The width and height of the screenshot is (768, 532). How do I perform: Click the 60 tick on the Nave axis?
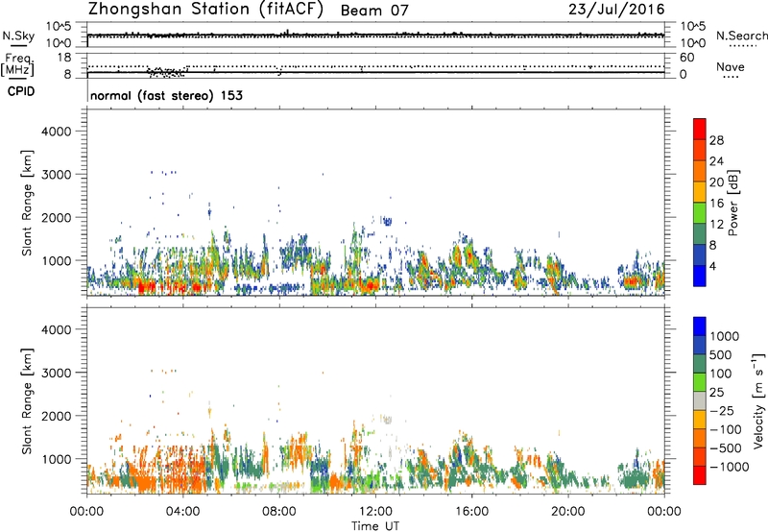687,58
